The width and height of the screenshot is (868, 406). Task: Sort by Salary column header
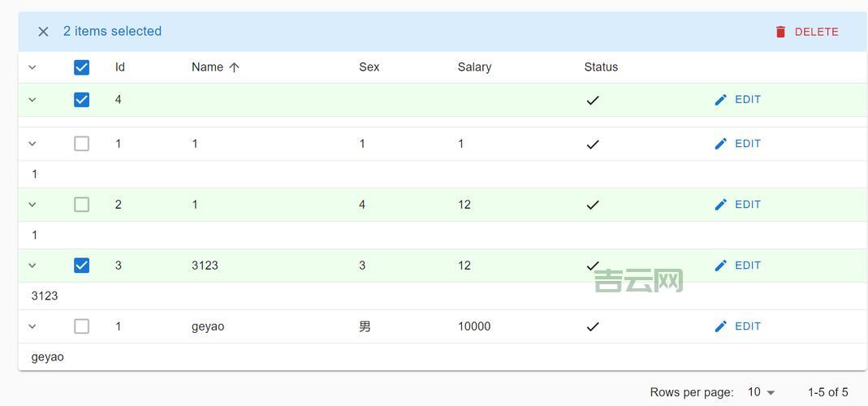(x=474, y=67)
